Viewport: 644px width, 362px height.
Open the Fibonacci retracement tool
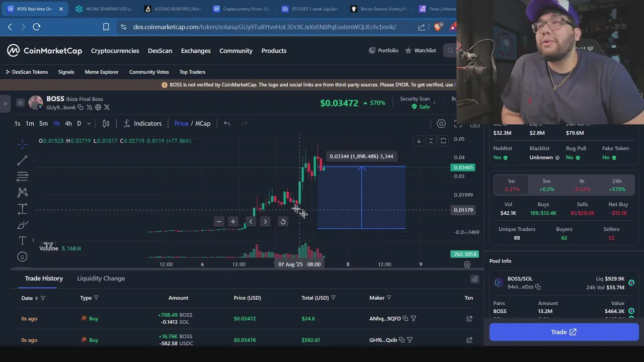coord(23,176)
